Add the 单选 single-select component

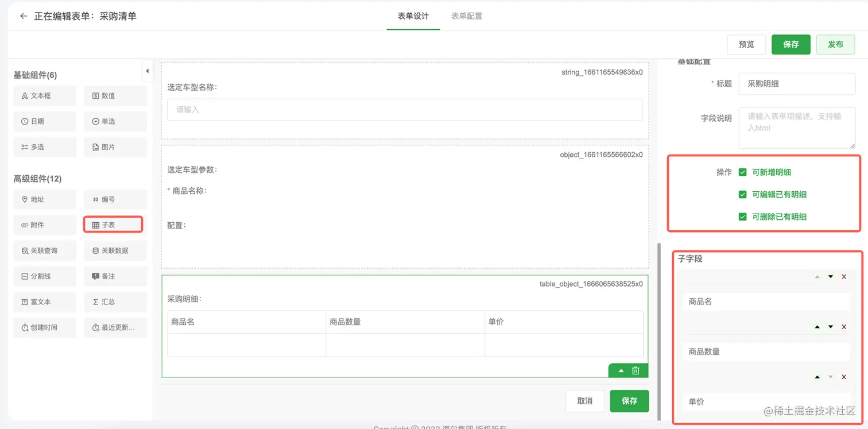[x=115, y=121]
